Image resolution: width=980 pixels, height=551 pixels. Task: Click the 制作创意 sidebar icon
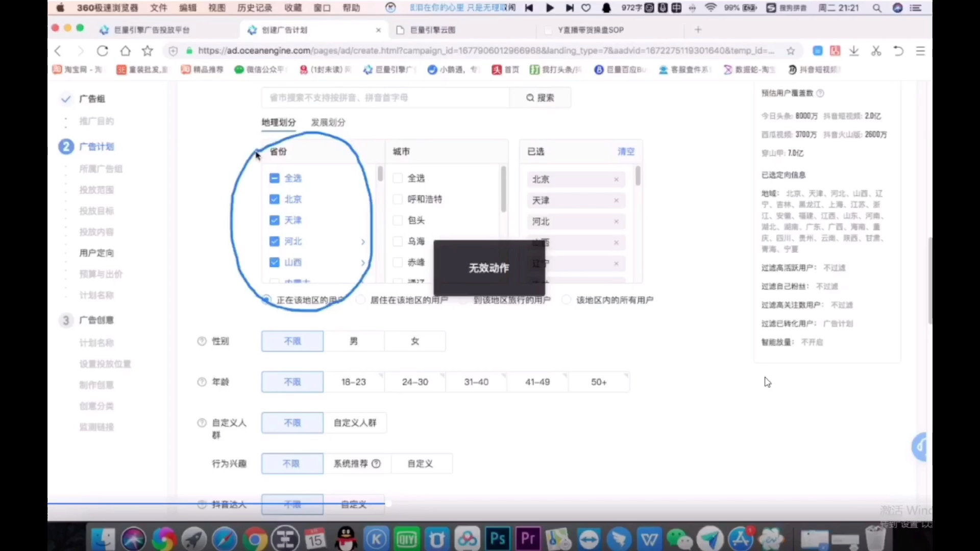coord(95,385)
